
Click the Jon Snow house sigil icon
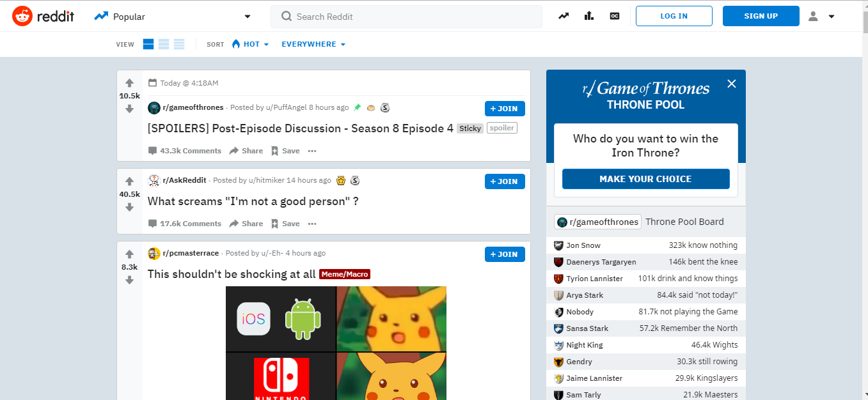(558, 245)
